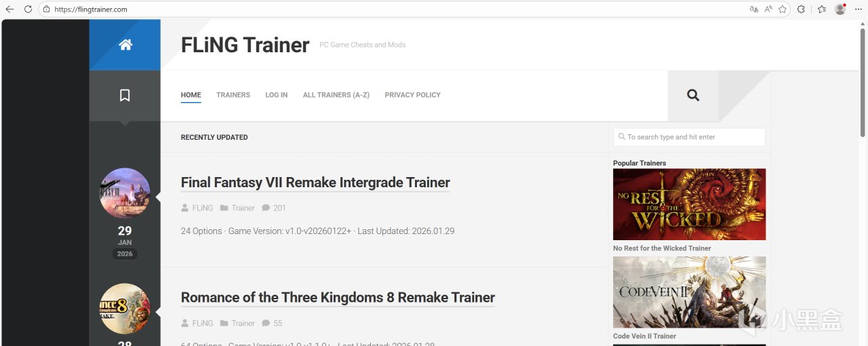This screenshot has width=868, height=346.
Task: Click the comment bubble icon showing 55
Action: click(266, 323)
